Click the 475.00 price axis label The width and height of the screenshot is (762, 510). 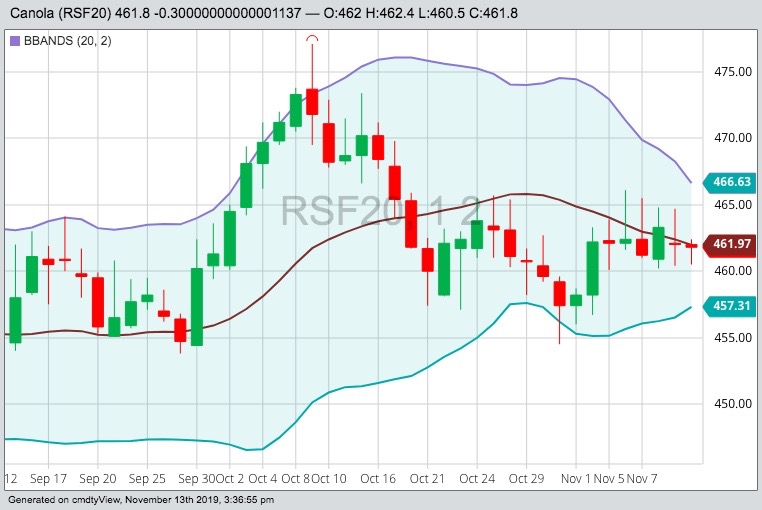pos(733,72)
